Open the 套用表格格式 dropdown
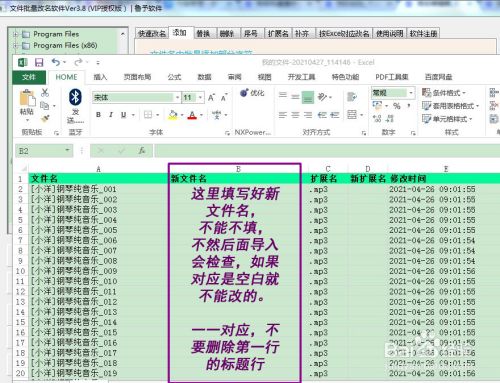This screenshot has height=383, width=500. [450, 106]
